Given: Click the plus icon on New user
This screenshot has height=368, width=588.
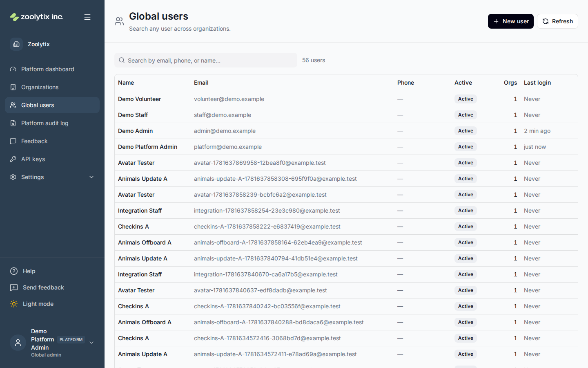Looking at the screenshot, I should coord(496,21).
